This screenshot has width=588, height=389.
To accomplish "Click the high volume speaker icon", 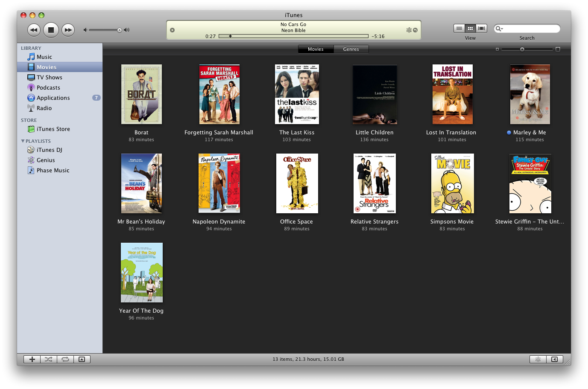I will [126, 30].
